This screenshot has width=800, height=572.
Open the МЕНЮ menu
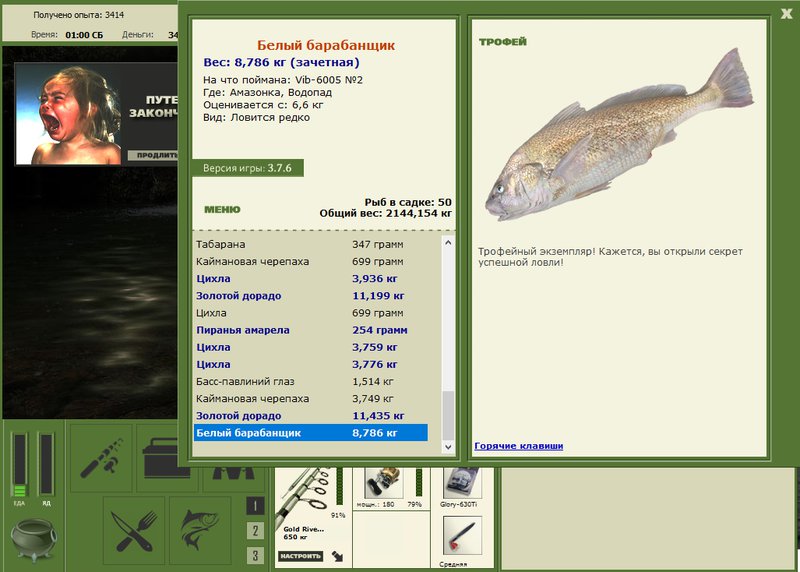(x=222, y=209)
